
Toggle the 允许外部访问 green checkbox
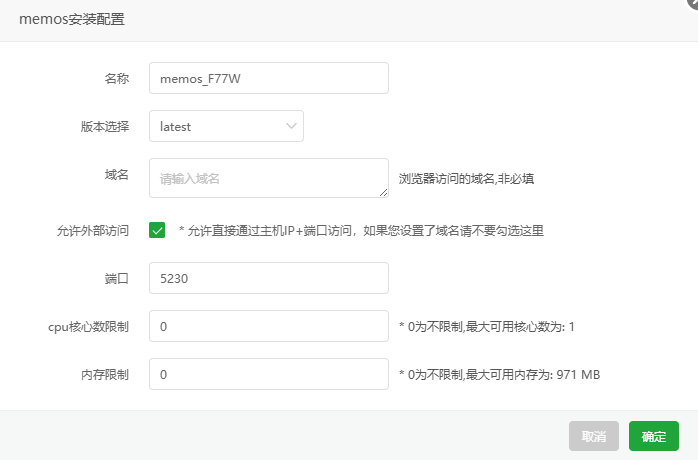157,230
